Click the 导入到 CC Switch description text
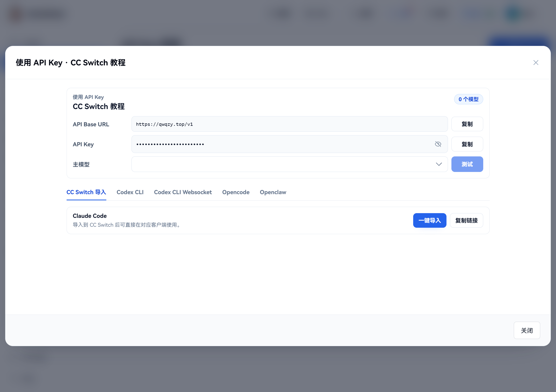The image size is (556, 392). tap(127, 225)
